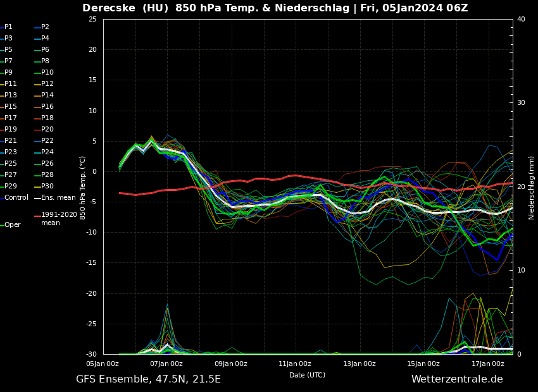Screen dimensions: 538x392
Task: Select the 11Jan 00z date tick
Action: (295, 364)
